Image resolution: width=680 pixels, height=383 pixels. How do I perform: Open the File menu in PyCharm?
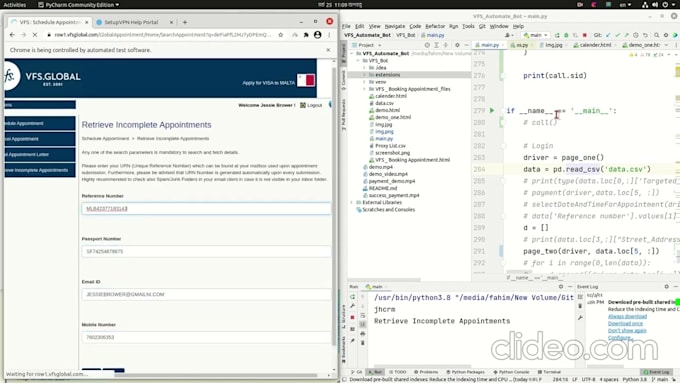pos(346,26)
